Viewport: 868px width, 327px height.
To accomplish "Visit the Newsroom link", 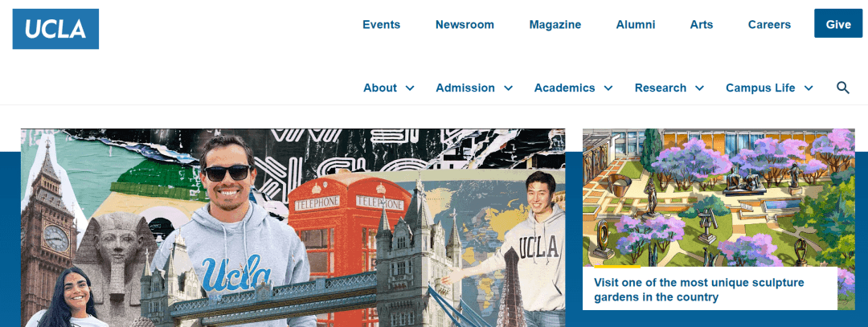I will 465,24.
